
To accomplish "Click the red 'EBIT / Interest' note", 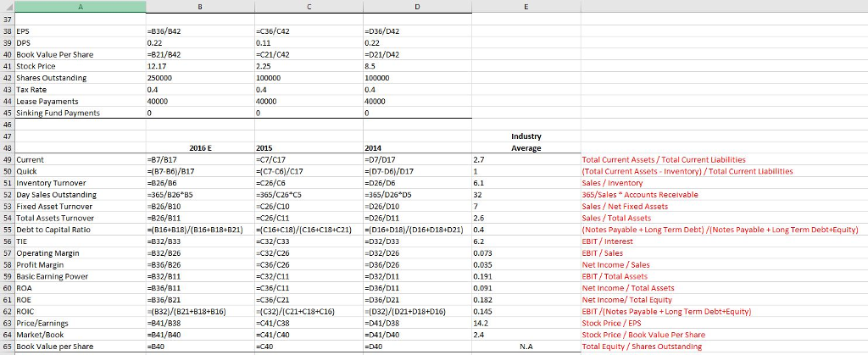I will click(607, 241).
